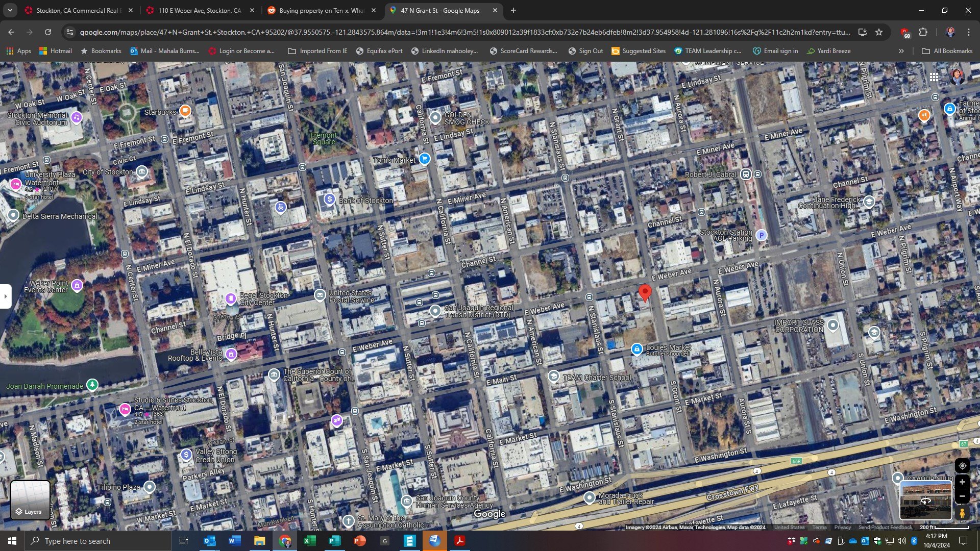Open the Google apps grid

(x=934, y=77)
